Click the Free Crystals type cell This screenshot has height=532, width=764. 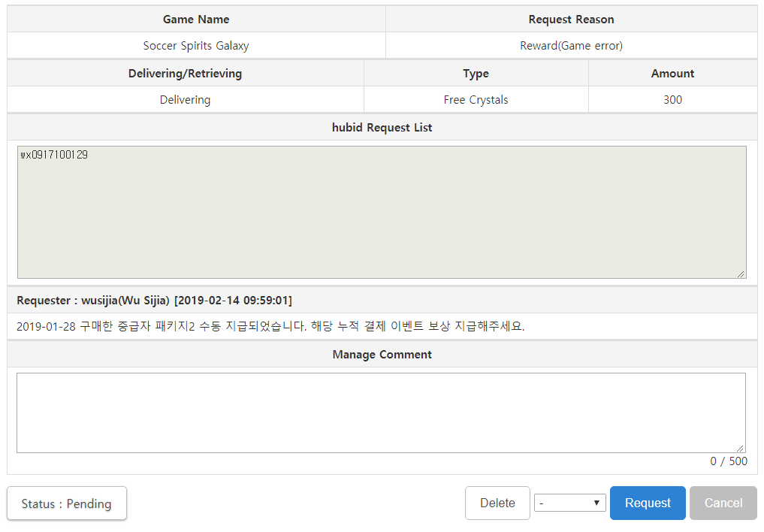tap(476, 99)
